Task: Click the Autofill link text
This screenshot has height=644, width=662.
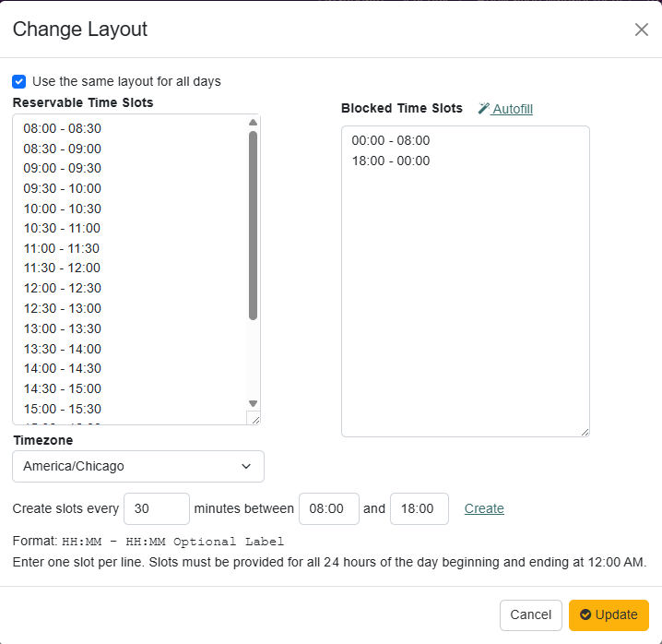Action: (512, 109)
